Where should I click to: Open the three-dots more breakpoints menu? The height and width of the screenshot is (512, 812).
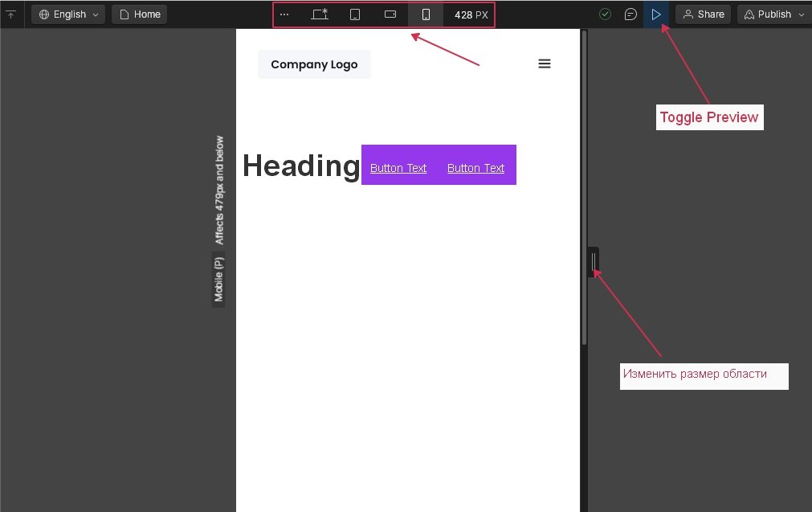[284, 14]
